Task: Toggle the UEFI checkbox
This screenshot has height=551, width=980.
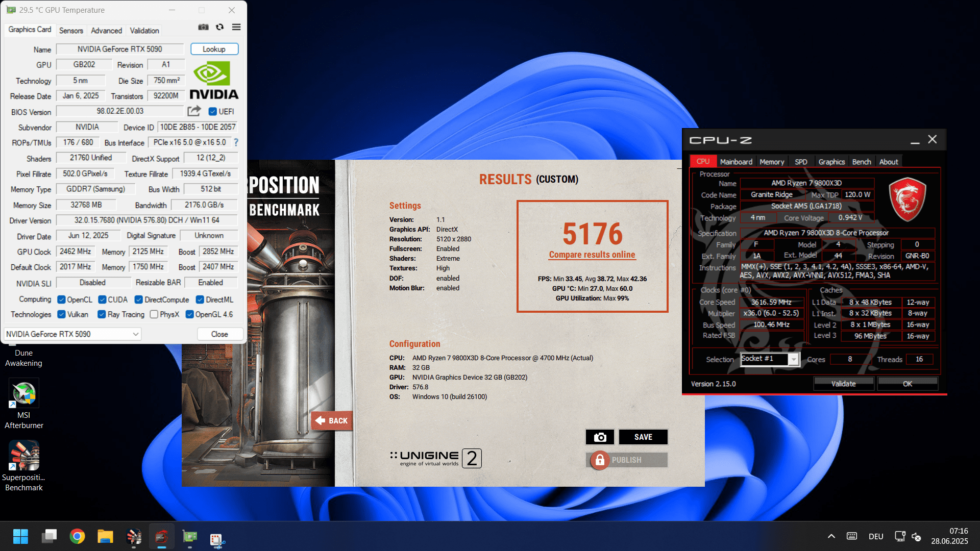Action: tap(213, 112)
